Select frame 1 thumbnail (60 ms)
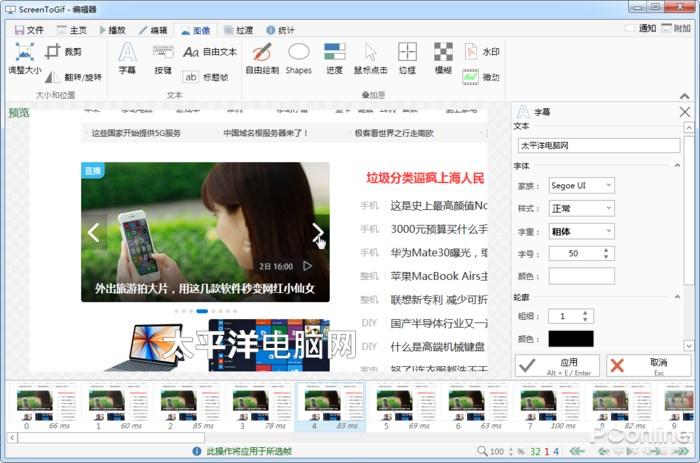The image size is (700, 463). click(x=114, y=407)
